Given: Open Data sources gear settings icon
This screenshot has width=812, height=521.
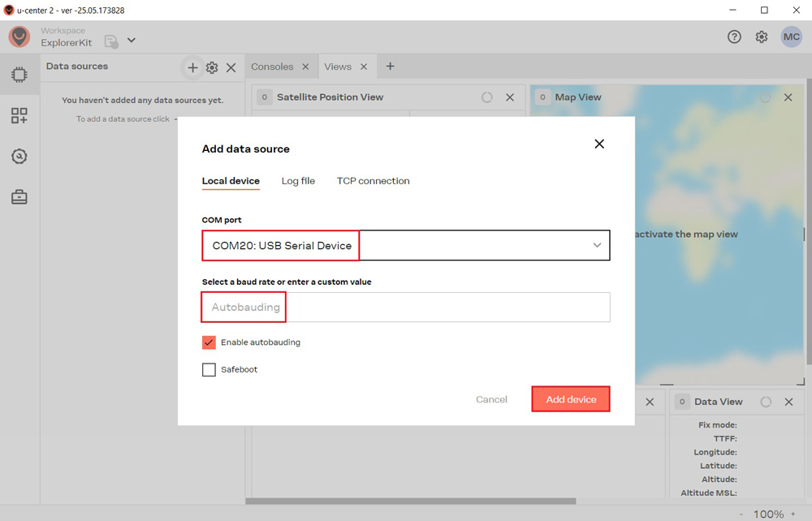Looking at the screenshot, I should click(x=212, y=68).
